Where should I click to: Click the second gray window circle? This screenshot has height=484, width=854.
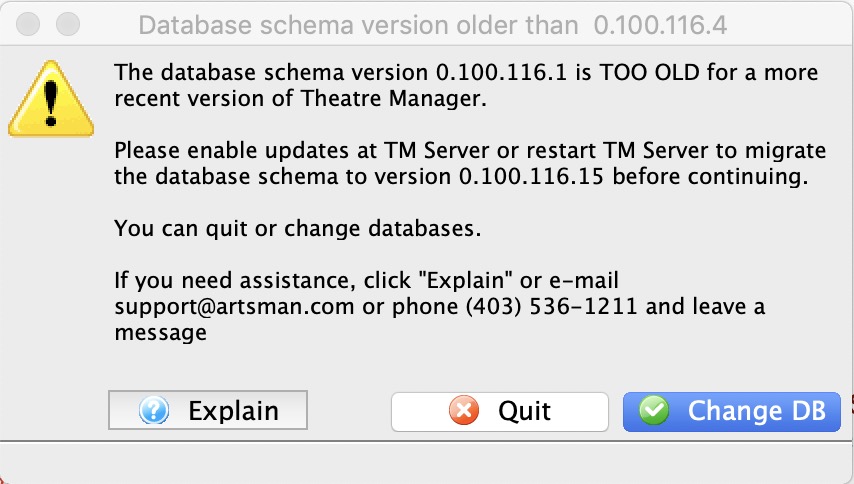(x=68, y=24)
